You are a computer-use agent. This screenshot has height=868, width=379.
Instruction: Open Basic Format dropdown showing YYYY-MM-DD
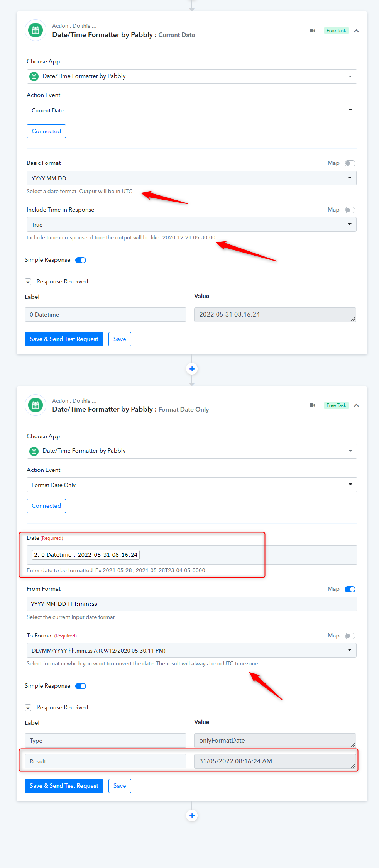(x=191, y=178)
